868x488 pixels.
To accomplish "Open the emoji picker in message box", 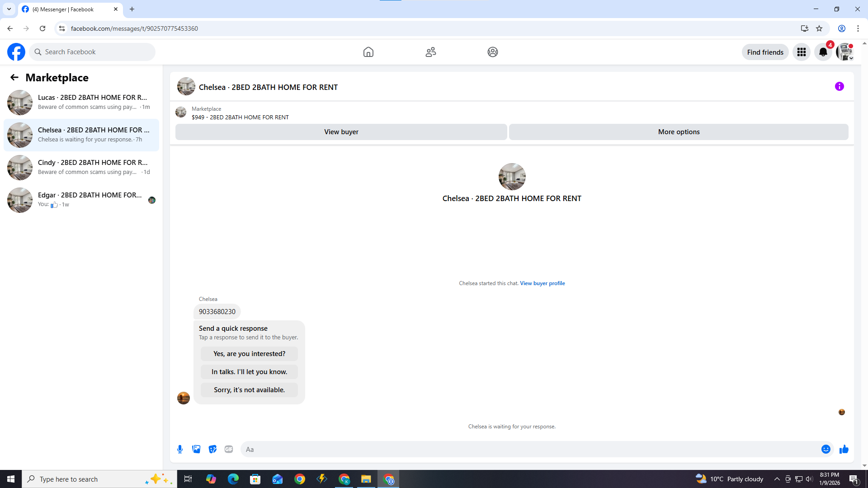I will pyautogui.click(x=826, y=449).
